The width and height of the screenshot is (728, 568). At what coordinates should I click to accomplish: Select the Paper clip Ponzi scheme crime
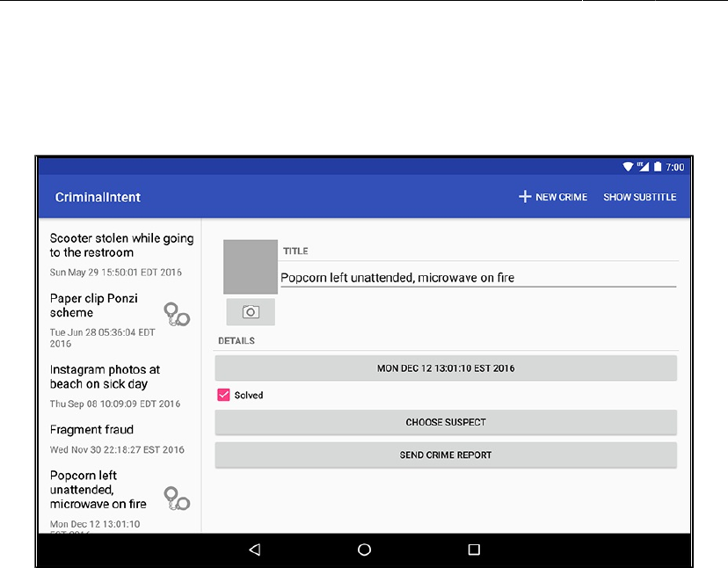point(121,320)
